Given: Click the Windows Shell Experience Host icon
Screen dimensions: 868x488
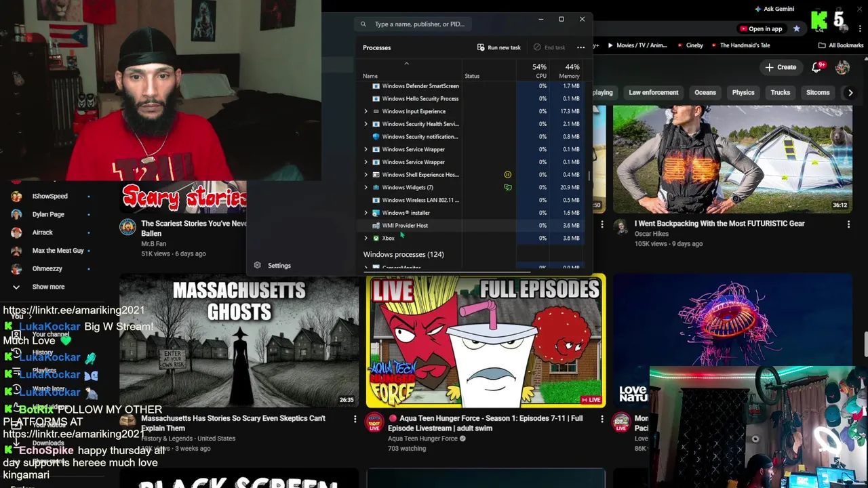Looking at the screenshot, I should point(376,175).
